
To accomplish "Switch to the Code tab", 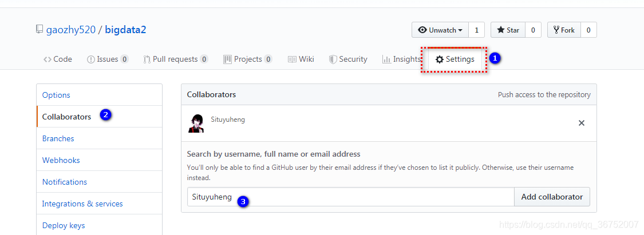I will [x=58, y=59].
